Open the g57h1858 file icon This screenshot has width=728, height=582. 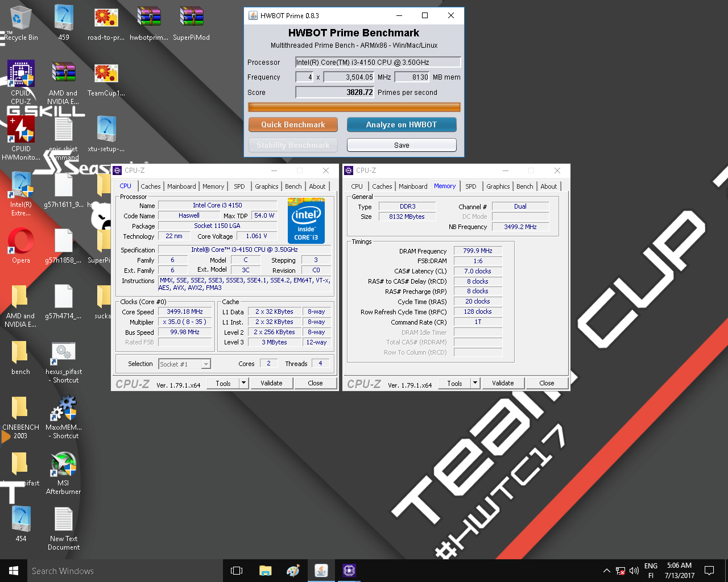click(x=64, y=246)
